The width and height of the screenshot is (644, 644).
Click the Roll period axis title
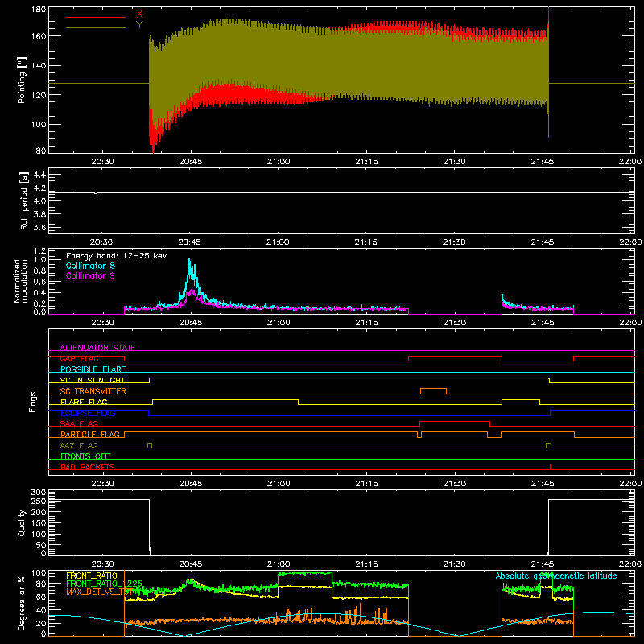pos(23,200)
